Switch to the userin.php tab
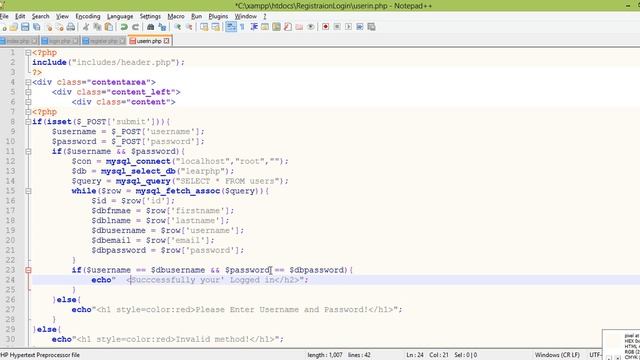 click(149, 41)
